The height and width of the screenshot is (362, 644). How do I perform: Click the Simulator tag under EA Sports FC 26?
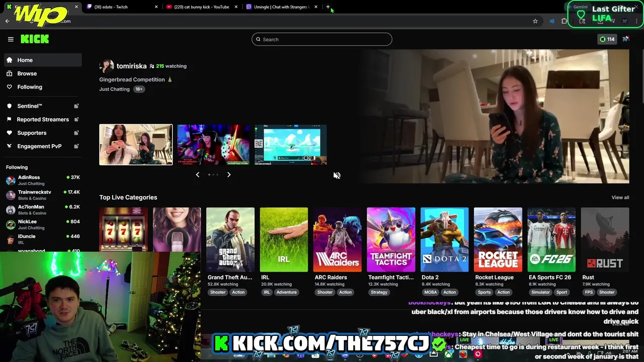(x=541, y=292)
